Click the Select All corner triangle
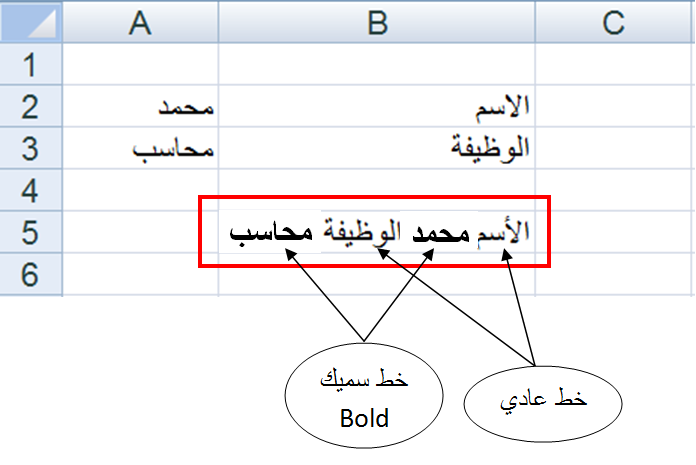The width and height of the screenshot is (696, 465). pos(31,22)
